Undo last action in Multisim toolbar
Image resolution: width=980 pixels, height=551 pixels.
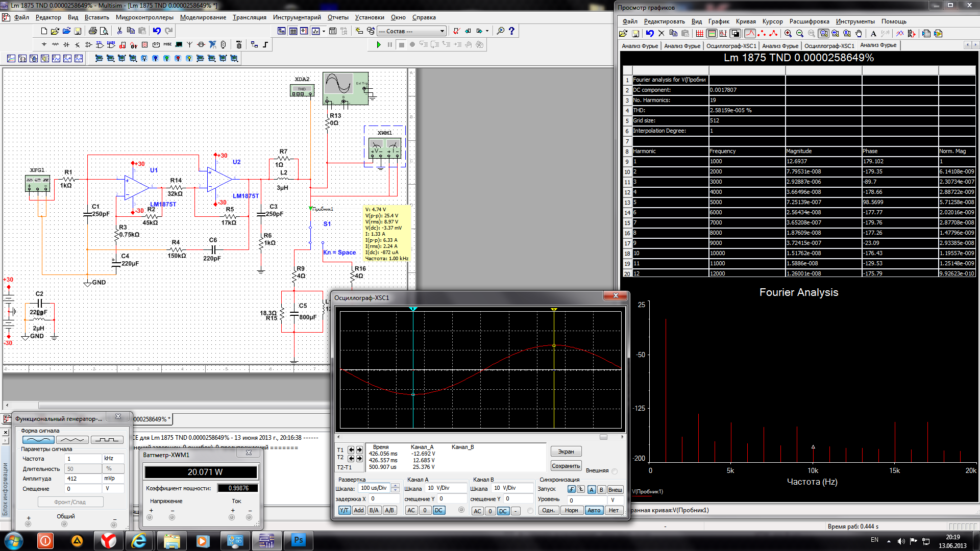(157, 31)
